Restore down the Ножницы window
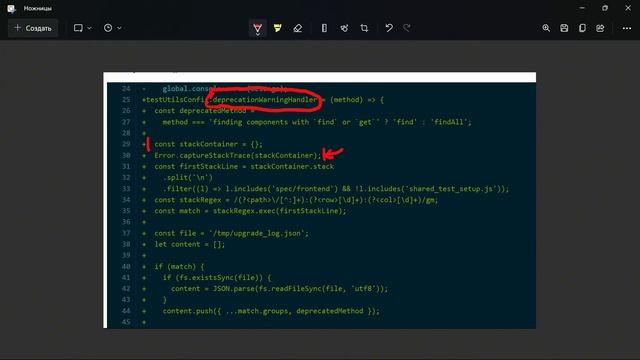 pyautogui.click(x=605, y=8)
